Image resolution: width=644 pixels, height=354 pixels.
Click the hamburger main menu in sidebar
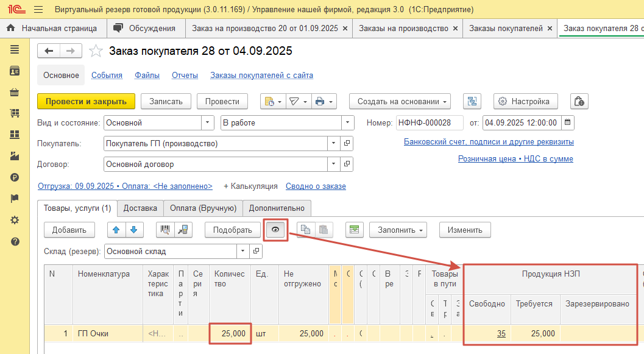pos(15,49)
